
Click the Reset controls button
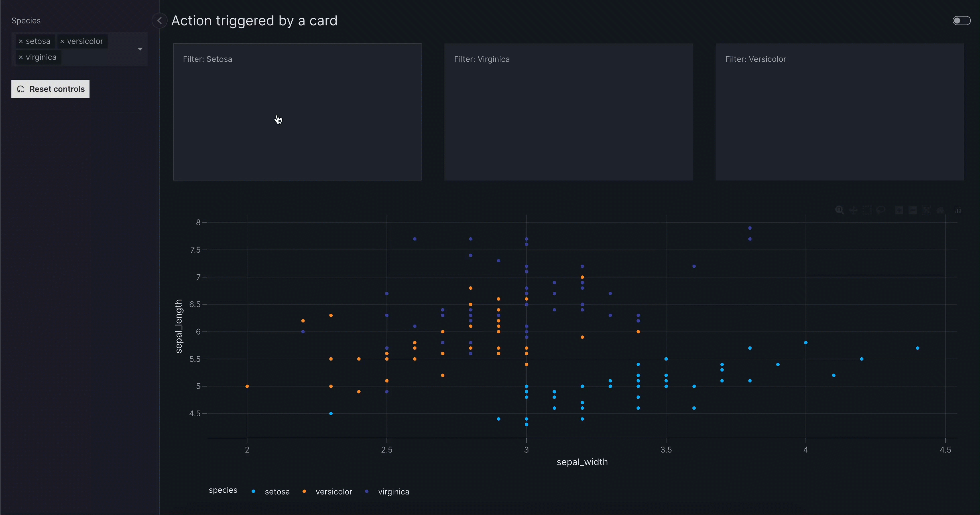50,89
